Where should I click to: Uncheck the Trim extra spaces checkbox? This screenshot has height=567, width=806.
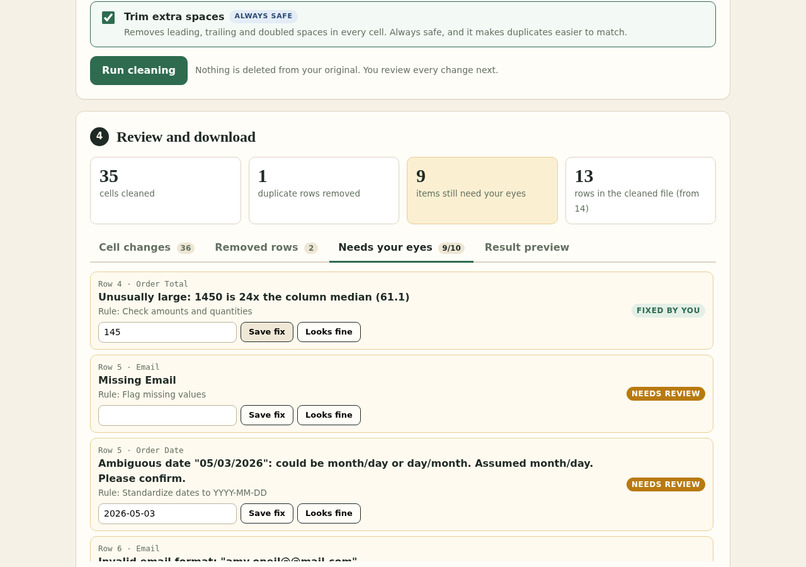[x=108, y=17]
